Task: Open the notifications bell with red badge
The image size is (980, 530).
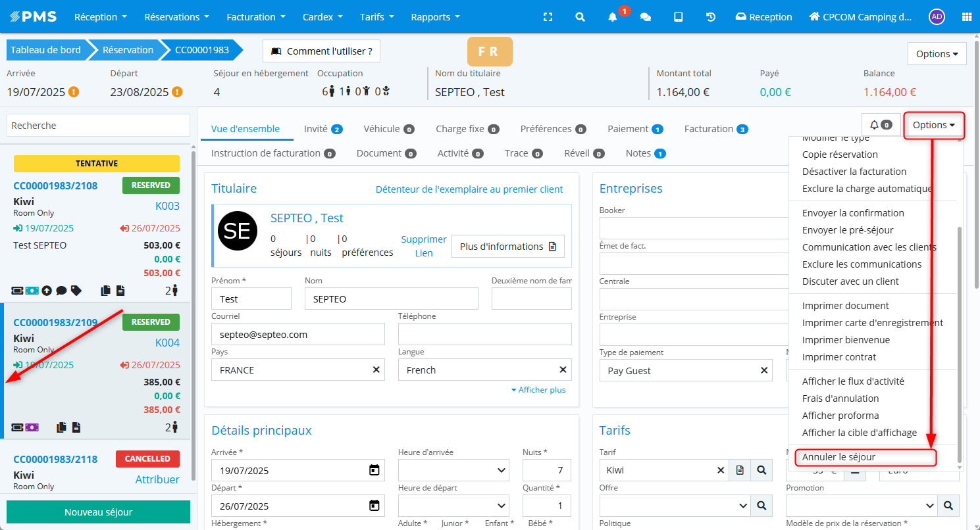Action: point(613,17)
